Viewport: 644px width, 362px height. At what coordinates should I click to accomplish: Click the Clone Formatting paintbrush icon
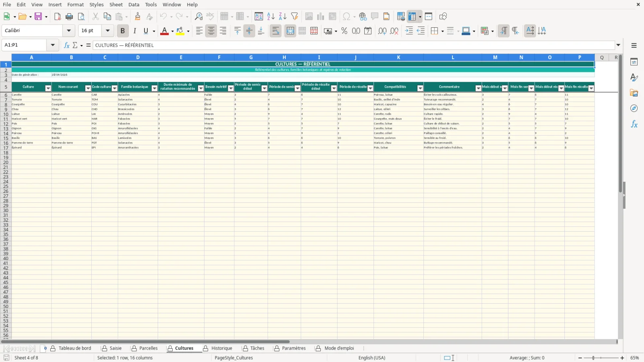point(138,16)
